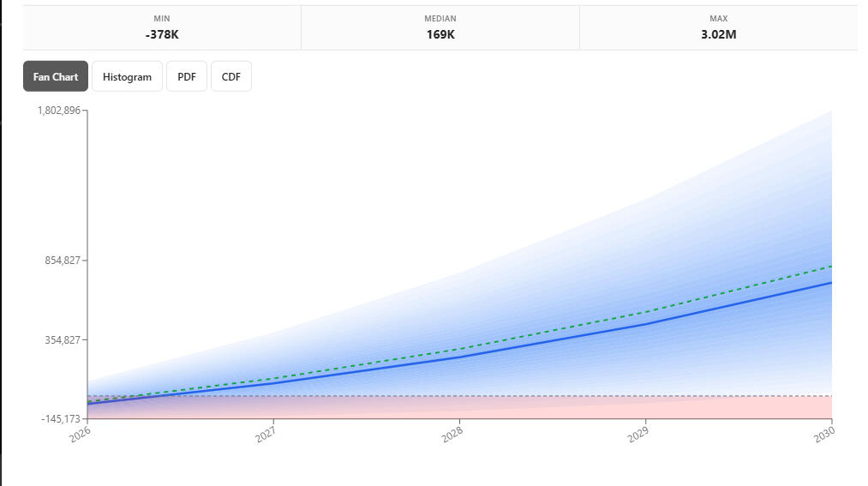This screenshot has height=486, width=868.
Task: Click the MIN -378K stat card
Action: tap(162, 28)
